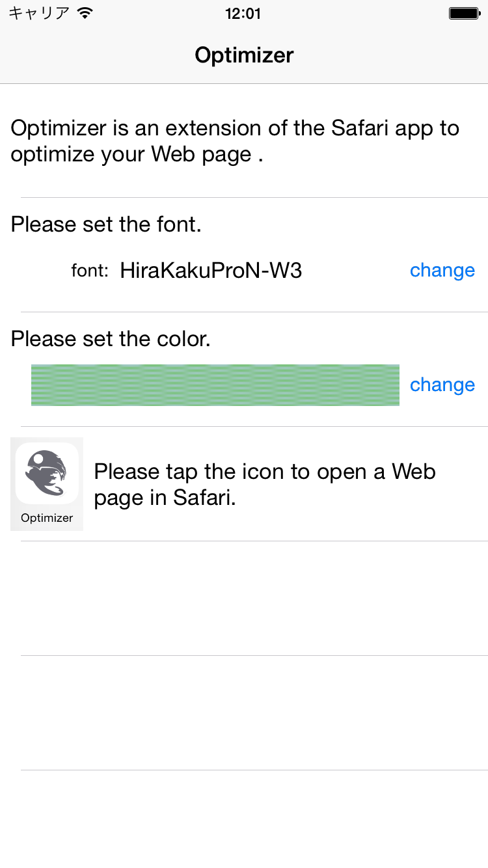The image size is (488, 868).
Task: Tap the color change link
Action: coord(442,385)
